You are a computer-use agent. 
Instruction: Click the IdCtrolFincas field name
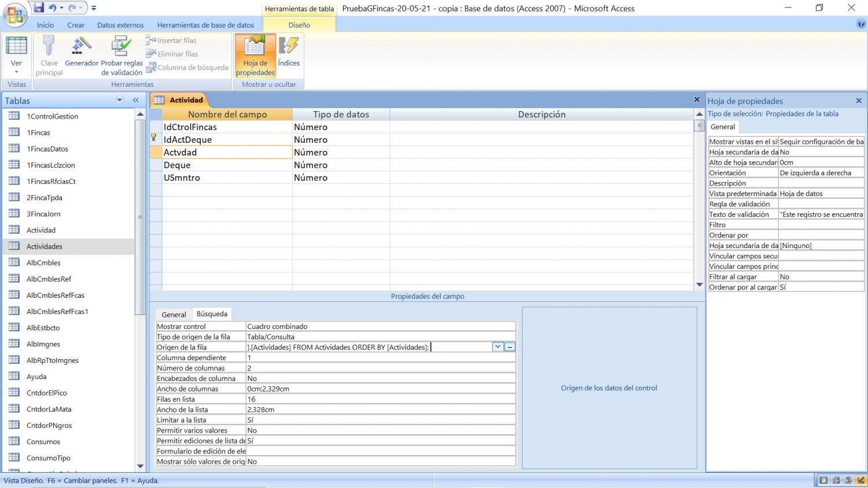click(x=227, y=127)
